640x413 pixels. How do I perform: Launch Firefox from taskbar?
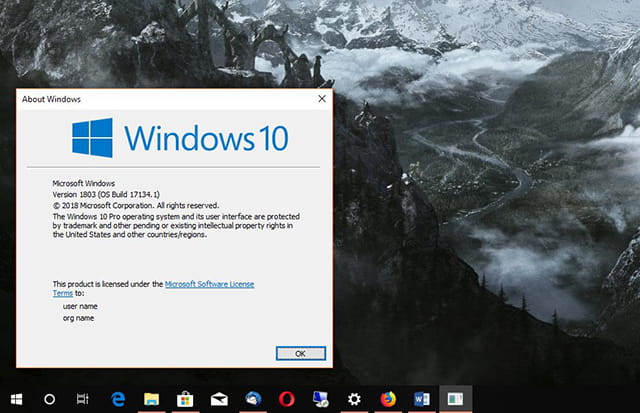388,399
